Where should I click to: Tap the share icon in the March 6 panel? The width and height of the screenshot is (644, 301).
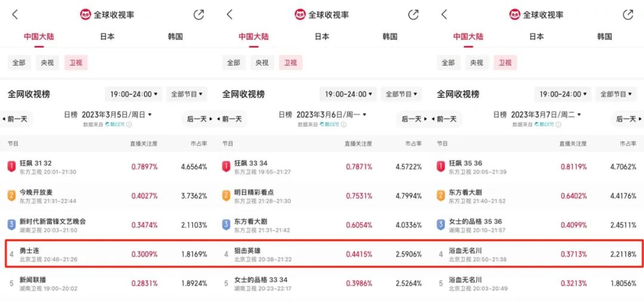[x=413, y=15]
